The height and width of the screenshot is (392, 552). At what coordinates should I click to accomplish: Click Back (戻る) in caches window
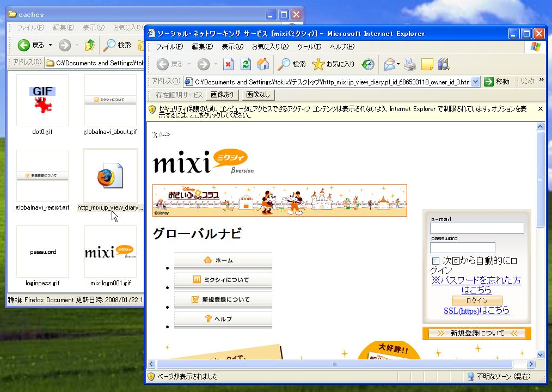tap(31, 45)
